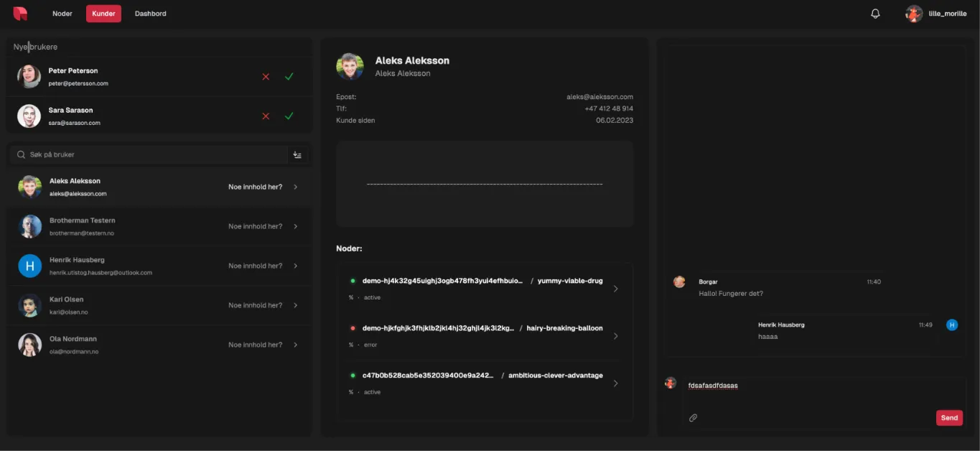Click sender avatar beside message input
The width and height of the screenshot is (980, 451).
671,383
